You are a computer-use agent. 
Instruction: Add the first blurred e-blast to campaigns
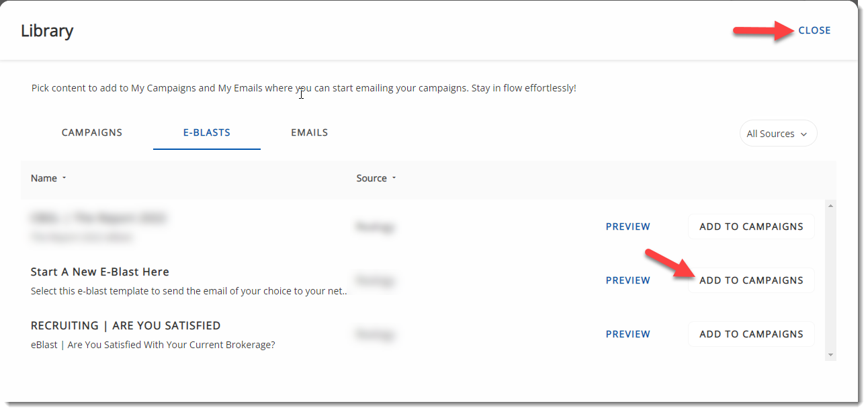751,226
